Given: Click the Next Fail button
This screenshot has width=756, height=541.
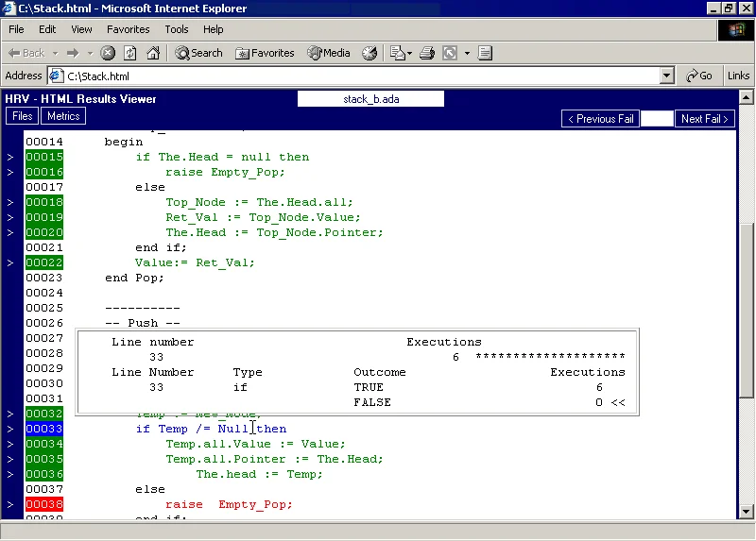Looking at the screenshot, I should click(x=704, y=119).
